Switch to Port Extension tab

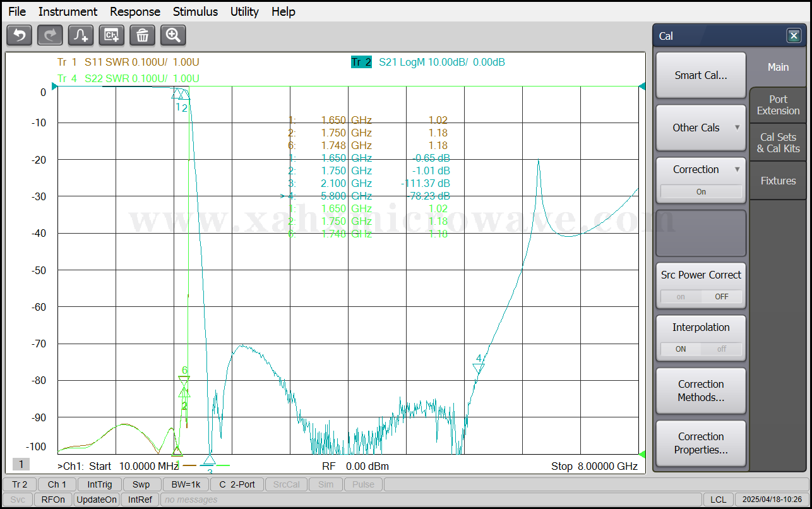(x=778, y=105)
